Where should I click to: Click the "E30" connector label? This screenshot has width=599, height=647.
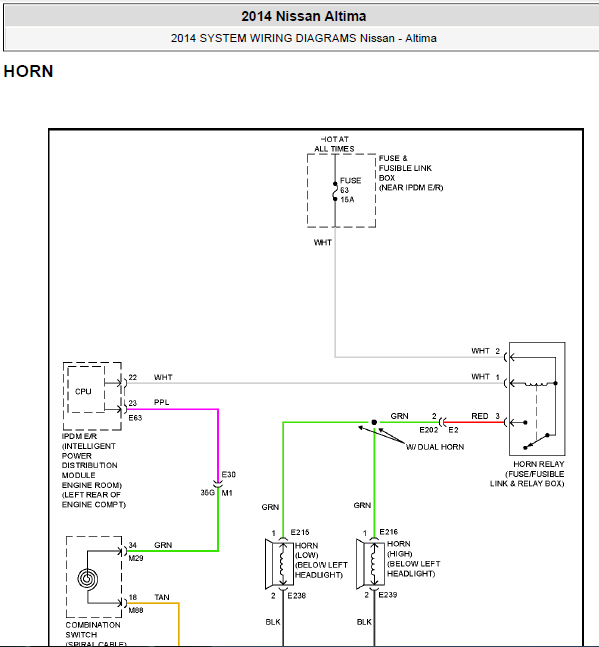229,475
